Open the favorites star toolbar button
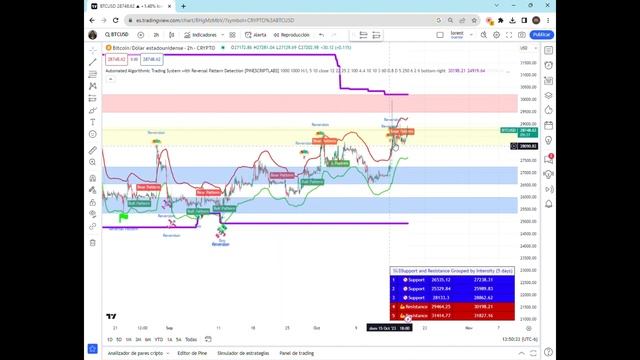Image resolution: width=640 pixels, height=360 pixels. click(x=93, y=349)
